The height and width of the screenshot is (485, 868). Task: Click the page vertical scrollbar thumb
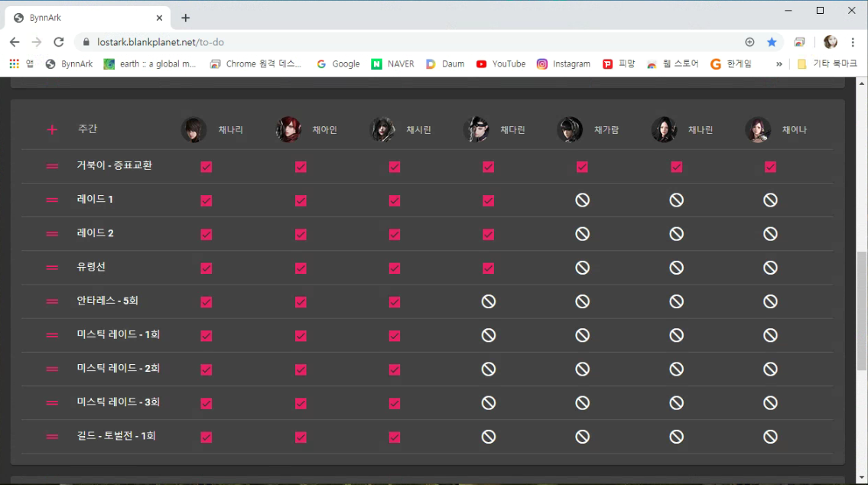click(861, 311)
